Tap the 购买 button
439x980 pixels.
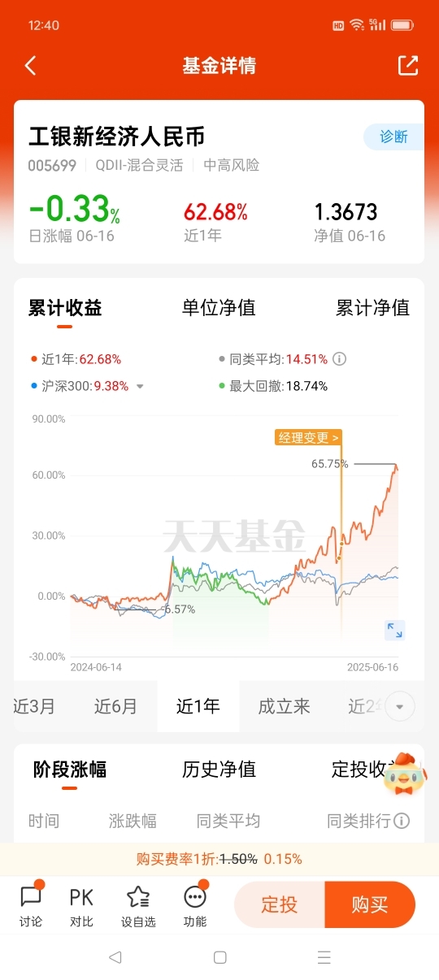pos(370,904)
